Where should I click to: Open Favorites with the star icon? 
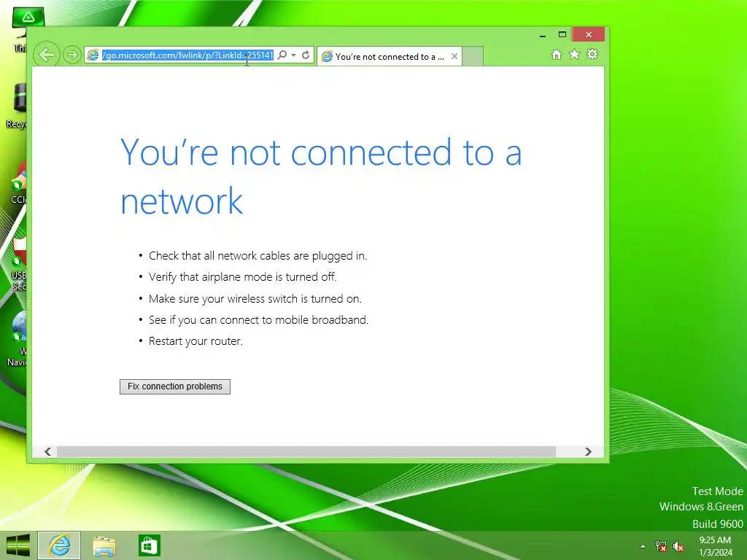[x=575, y=54]
